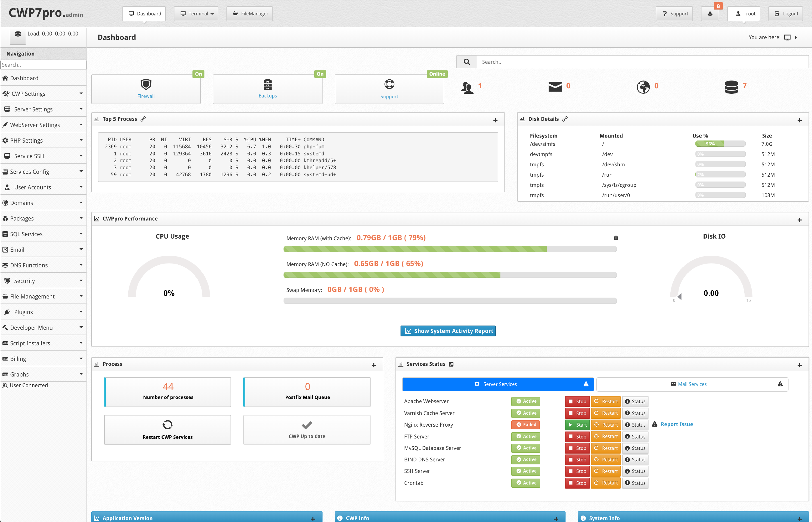Click the CWPpro Performance chart icon
Viewport: 812px width, 522px height.
click(x=98, y=218)
